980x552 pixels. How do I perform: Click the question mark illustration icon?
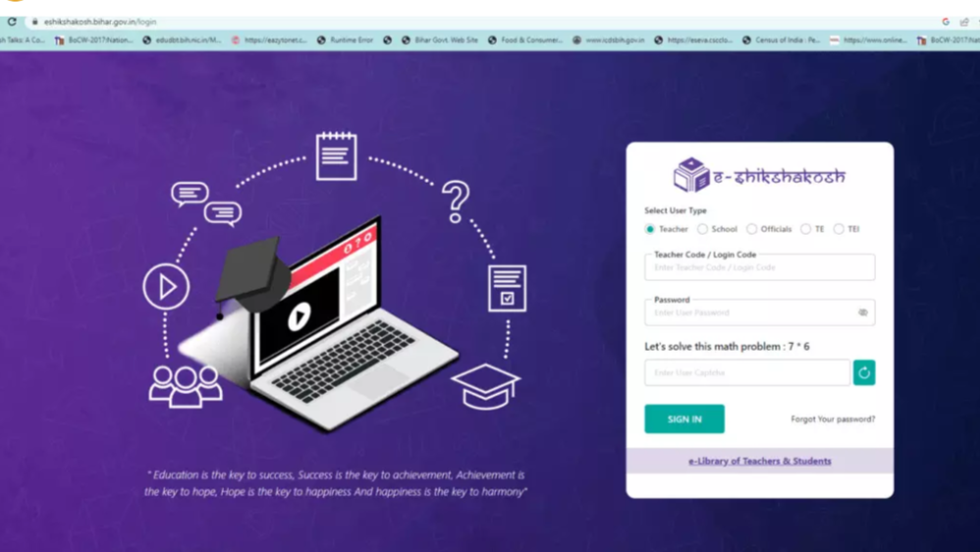point(457,201)
